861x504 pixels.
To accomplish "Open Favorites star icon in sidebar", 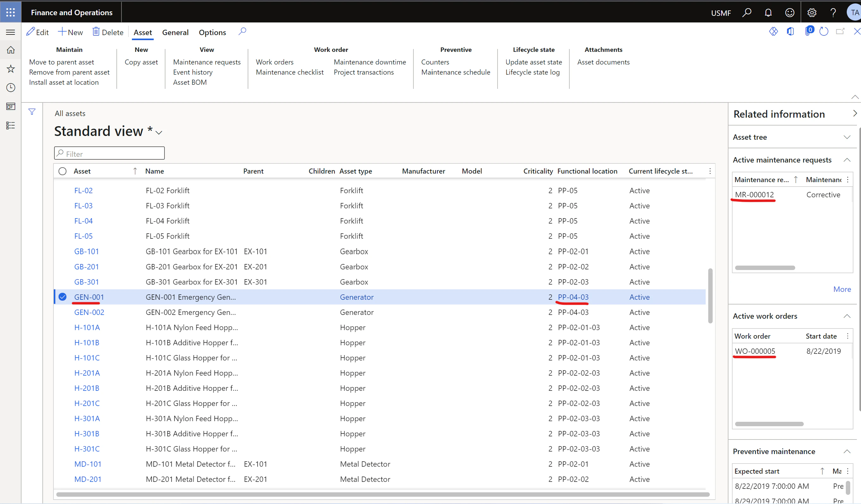I will click(x=10, y=69).
